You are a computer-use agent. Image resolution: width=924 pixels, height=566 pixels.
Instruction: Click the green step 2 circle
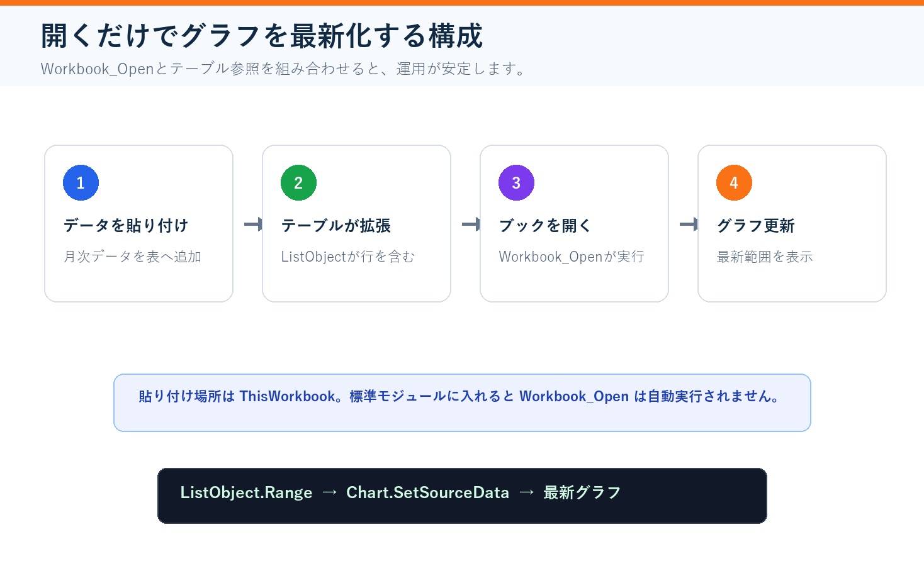click(298, 182)
